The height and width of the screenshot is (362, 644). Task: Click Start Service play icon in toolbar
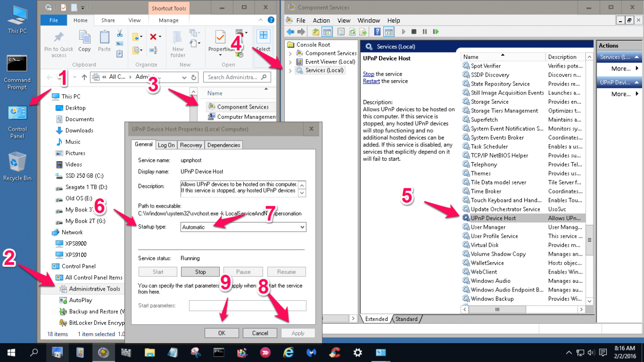tap(404, 32)
